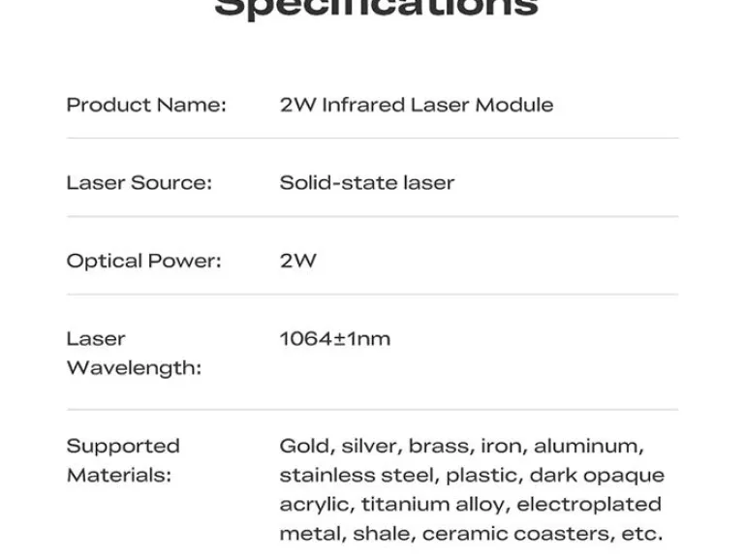Click the Solid-state laser value
This screenshot has height=560, width=746.
pyautogui.click(x=367, y=183)
